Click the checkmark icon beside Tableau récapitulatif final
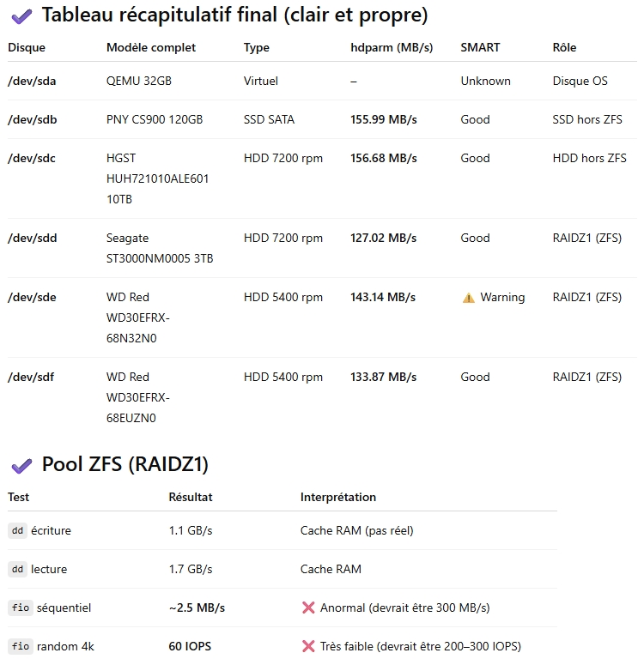This screenshot has height=665, width=644. pos(21,15)
